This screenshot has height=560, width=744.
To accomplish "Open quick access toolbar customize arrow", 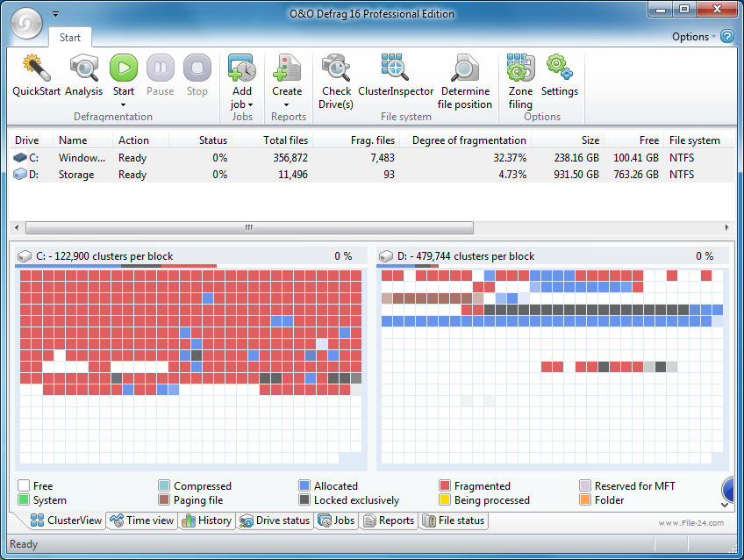I will (x=55, y=14).
